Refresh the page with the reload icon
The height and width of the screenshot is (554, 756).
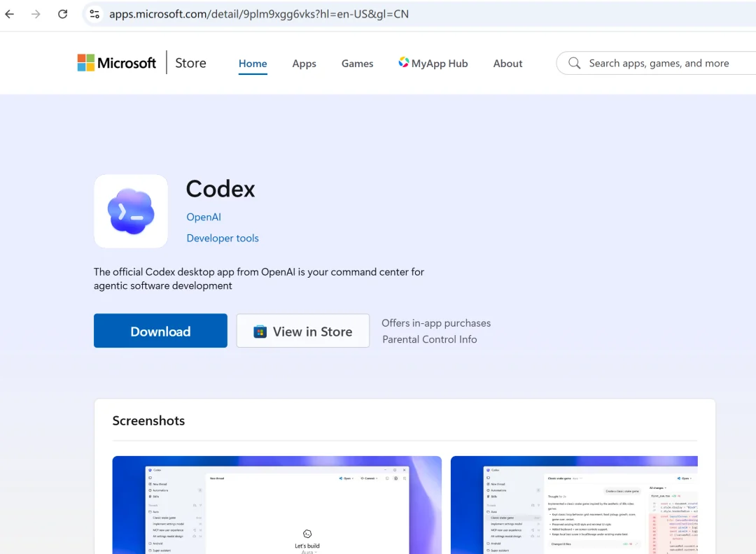click(62, 14)
